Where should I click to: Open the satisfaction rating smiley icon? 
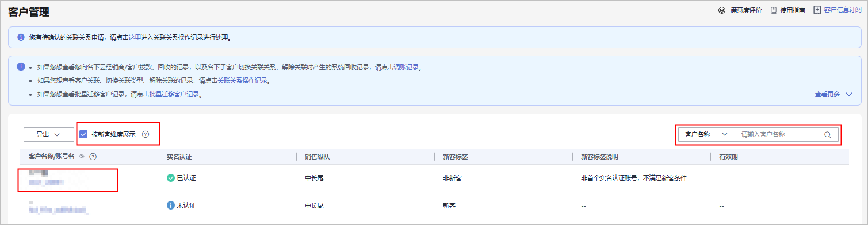tap(722, 10)
